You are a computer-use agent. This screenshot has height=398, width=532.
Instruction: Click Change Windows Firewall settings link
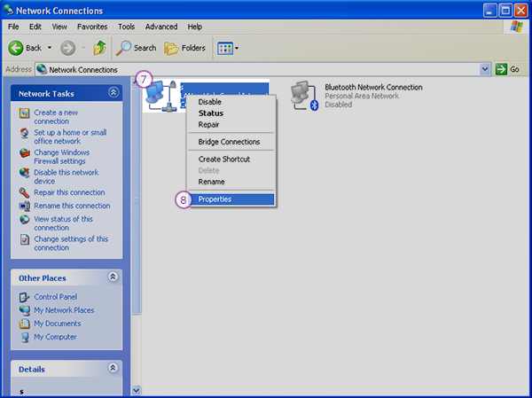click(62, 157)
